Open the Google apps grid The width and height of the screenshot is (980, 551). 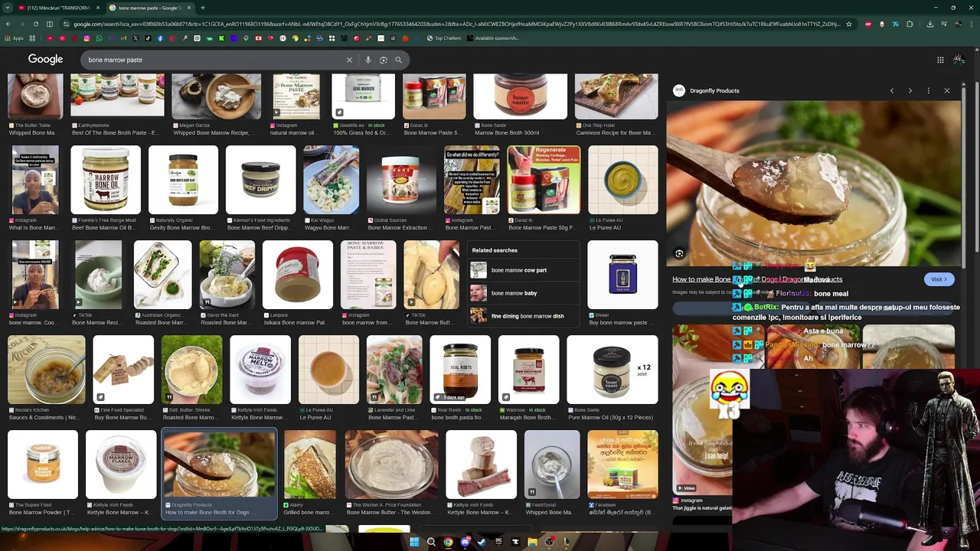click(940, 60)
